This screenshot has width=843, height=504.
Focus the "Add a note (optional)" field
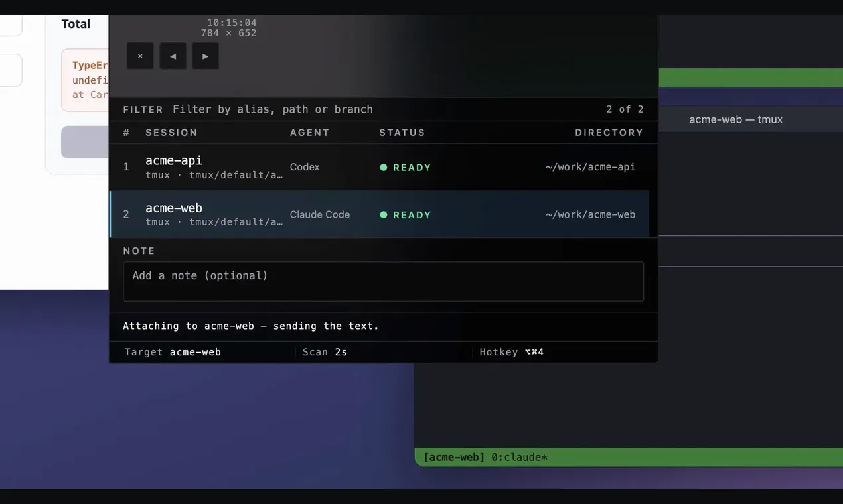(x=384, y=282)
